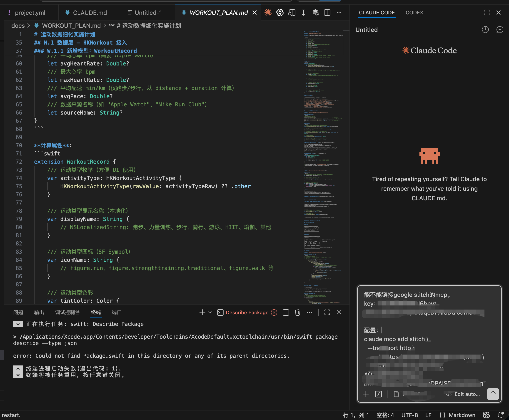Split the editor to the right
This screenshot has width=509, height=420.
[327, 12]
